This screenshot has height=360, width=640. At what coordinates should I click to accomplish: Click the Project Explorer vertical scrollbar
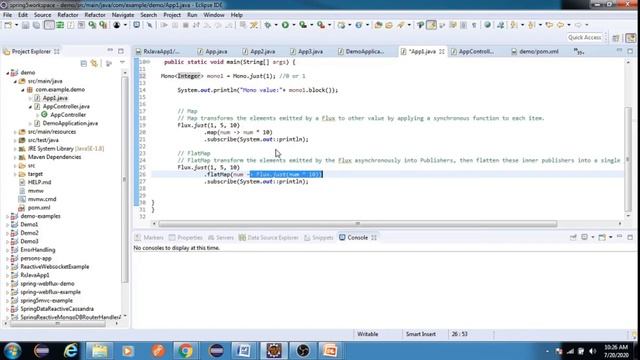pyautogui.click(x=124, y=180)
